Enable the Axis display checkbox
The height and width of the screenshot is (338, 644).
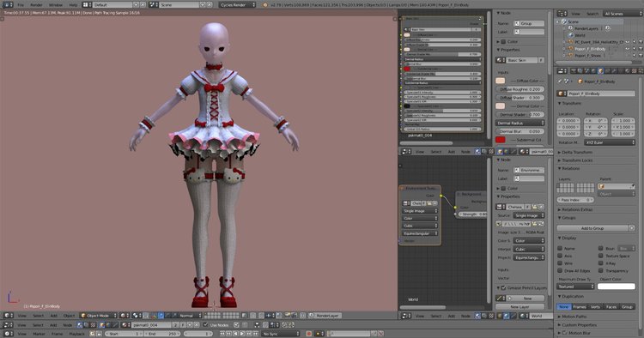click(x=560, y=256)
